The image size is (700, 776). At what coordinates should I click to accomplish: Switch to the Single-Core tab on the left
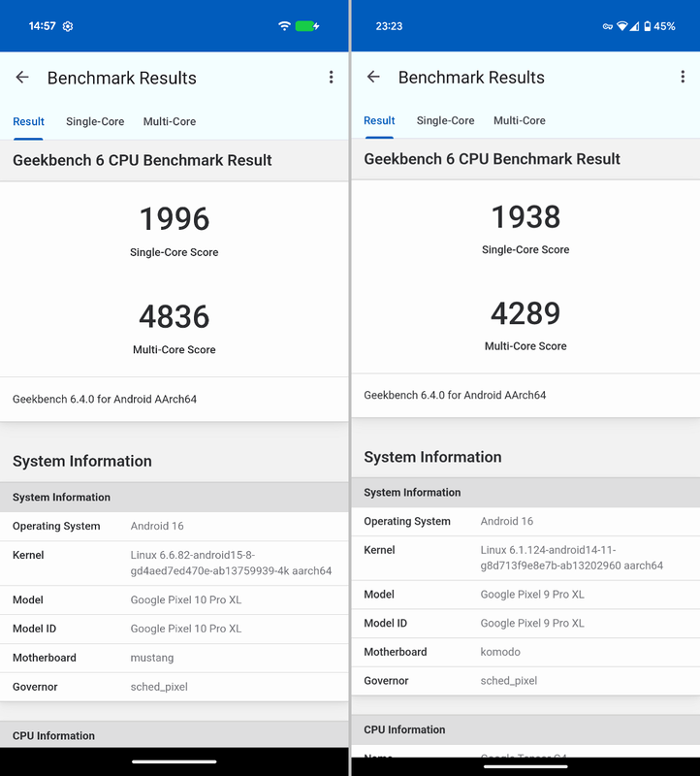coord(95,122)
